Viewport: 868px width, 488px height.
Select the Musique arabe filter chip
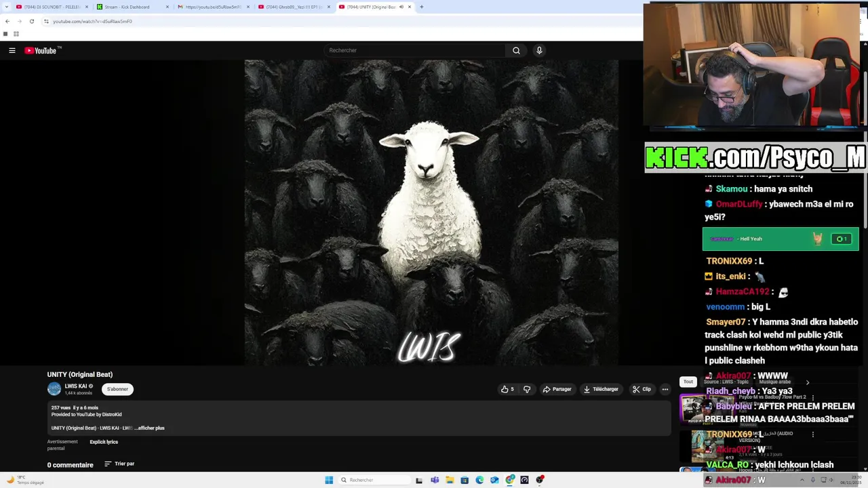tap(774, 382)
